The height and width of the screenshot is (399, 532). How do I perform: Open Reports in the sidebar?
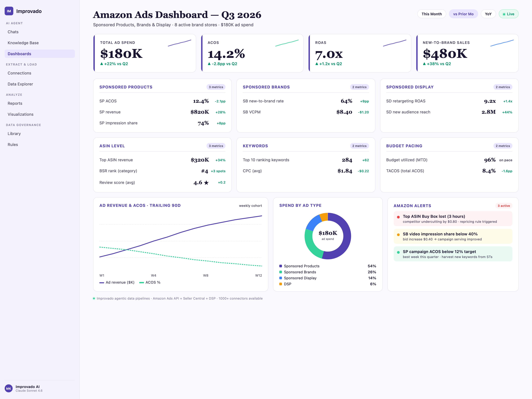click(40, 103)
